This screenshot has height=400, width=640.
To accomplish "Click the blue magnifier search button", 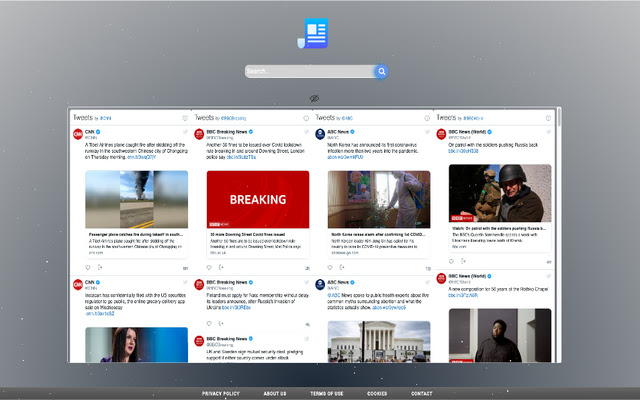I will click(x=382, y=71).
